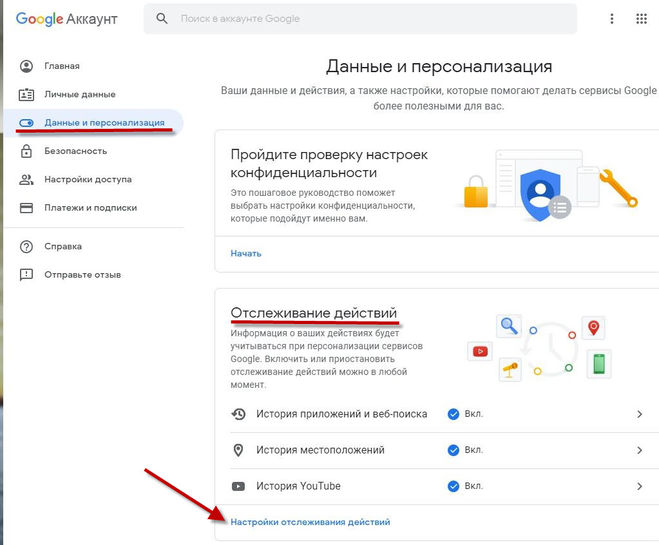The image size is (659, 545).
Task: Open the Google apps grid
Action: (641, 19)
